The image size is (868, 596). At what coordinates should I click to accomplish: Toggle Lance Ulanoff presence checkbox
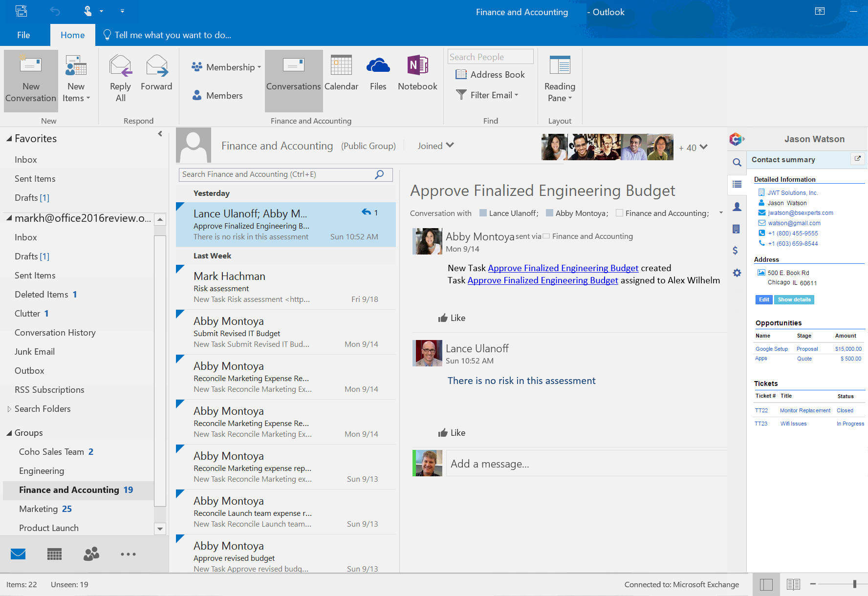483,213
